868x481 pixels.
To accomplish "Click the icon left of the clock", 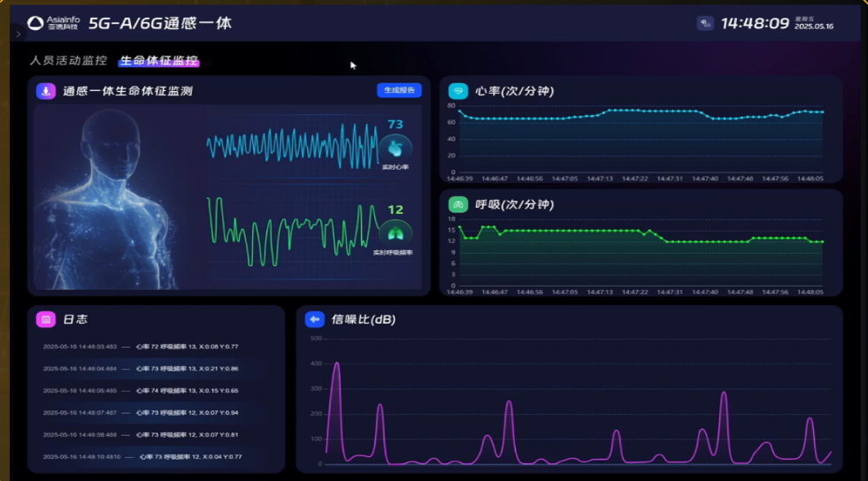I will pyautogui.click(x=705, y=23).
